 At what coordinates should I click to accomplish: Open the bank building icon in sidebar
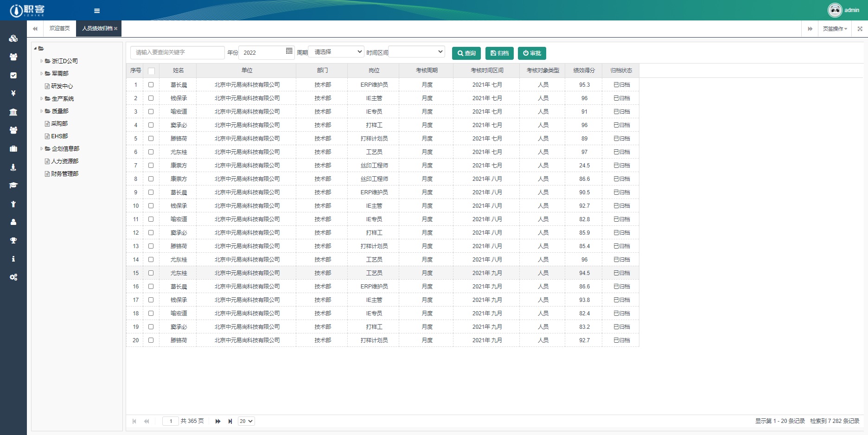(13, 112)
